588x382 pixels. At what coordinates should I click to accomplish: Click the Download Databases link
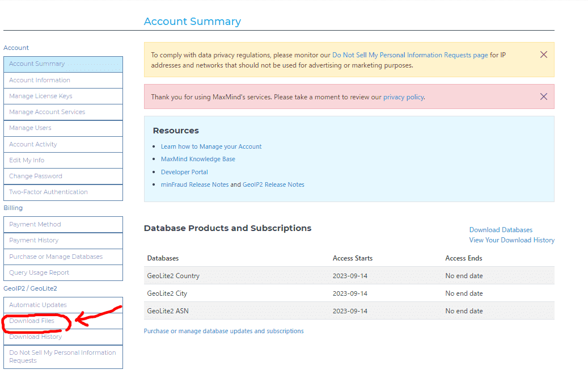tap(501, 230)
